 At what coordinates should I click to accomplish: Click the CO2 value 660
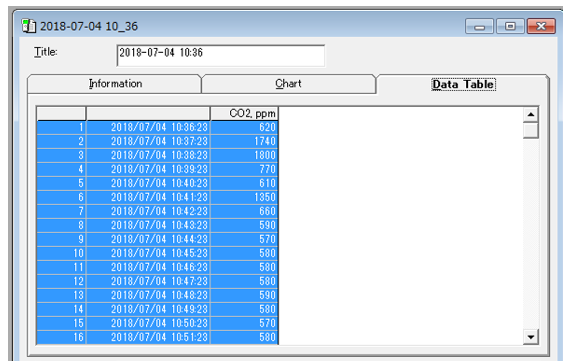pyautogui.click(x=244, y=212)
